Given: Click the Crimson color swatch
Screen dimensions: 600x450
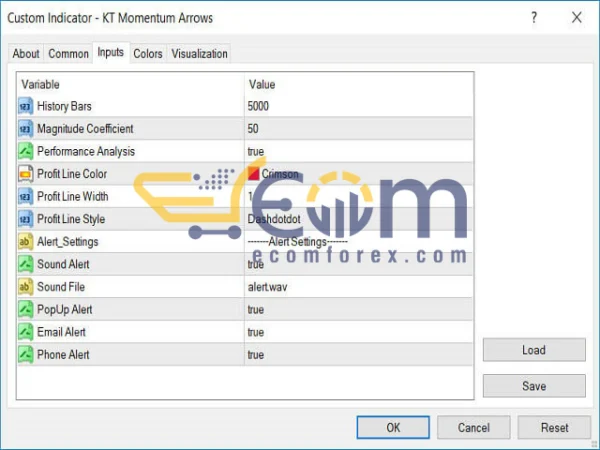Looking at the screenshot, I should (254, 174).
